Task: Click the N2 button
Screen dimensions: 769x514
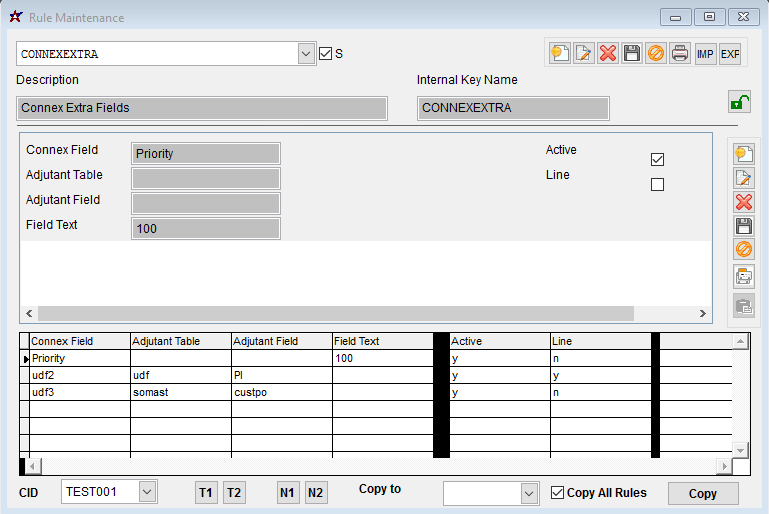Action: 315,493
